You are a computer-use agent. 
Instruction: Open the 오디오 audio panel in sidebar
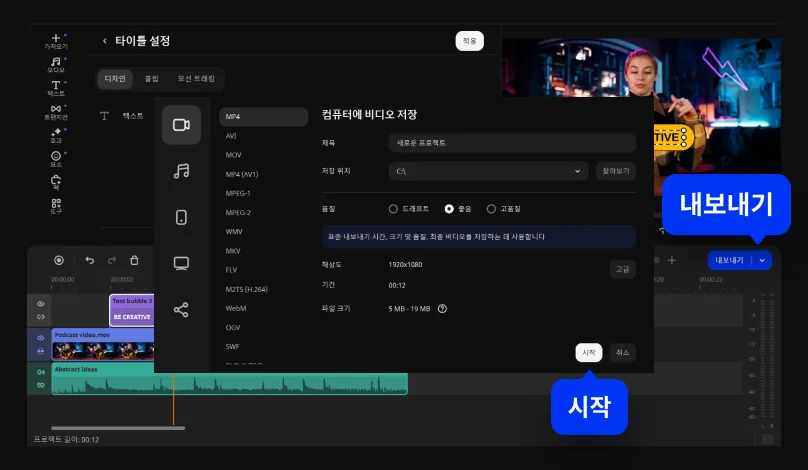click(56, 64)
